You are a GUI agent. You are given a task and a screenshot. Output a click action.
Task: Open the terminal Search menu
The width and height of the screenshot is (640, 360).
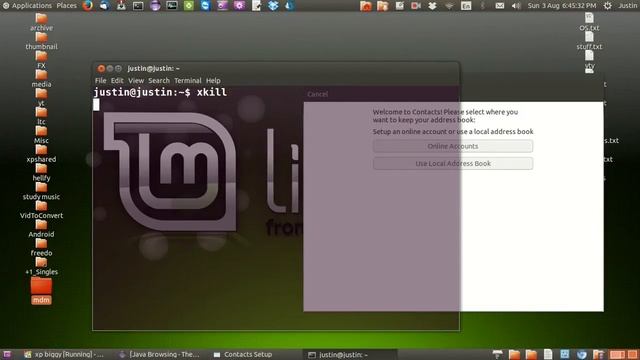(x=159, y=80)
